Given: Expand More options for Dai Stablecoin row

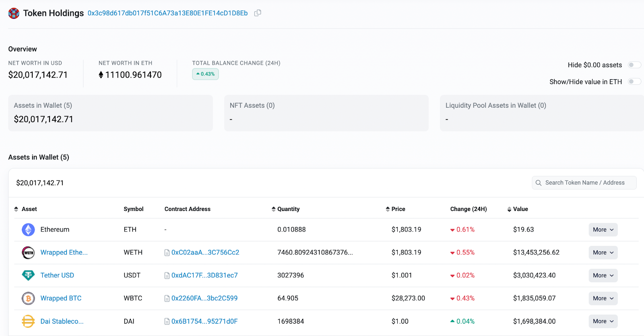Looking at the screenshot, I should pyautogui.click(x=603, y=321).
